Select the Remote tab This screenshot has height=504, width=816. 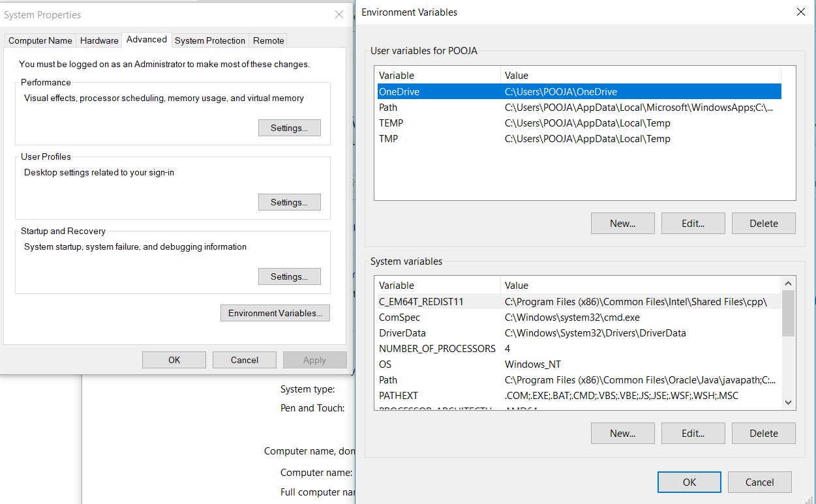pos(269,40)
